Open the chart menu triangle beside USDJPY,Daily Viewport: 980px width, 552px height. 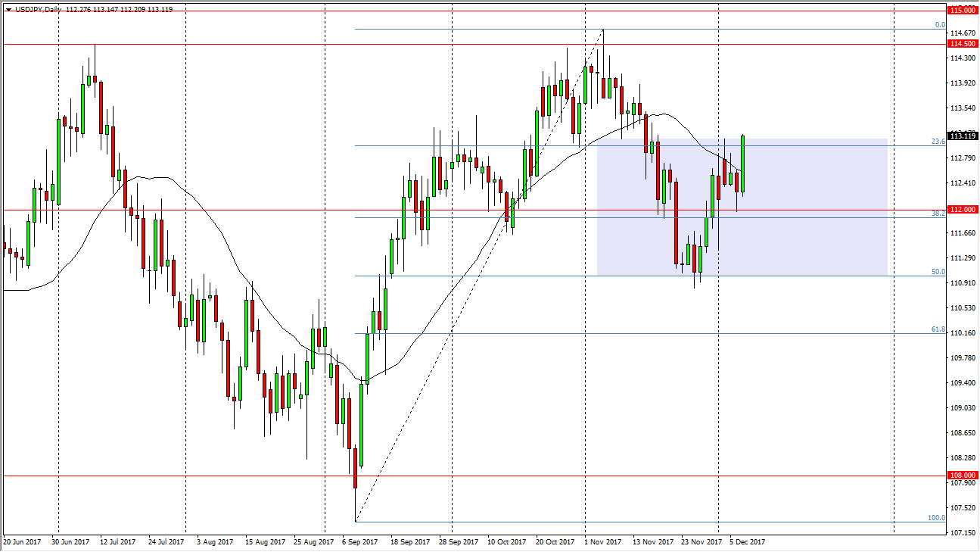coord(8,9)
